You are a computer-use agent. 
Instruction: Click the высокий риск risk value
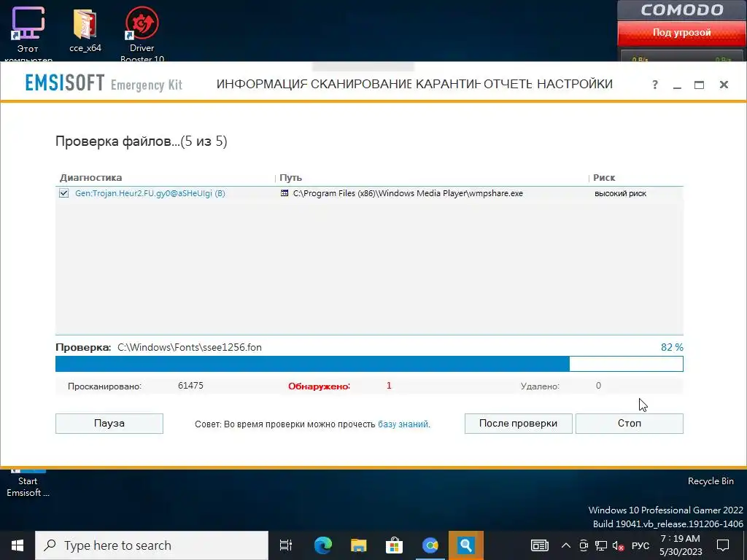pos(620,193)
